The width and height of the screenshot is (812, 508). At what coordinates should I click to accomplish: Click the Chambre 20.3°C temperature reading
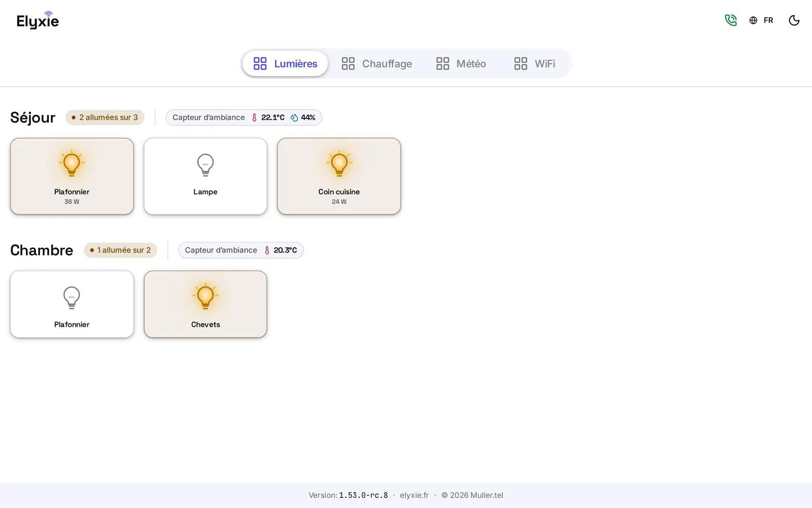(x=285, y=250)
